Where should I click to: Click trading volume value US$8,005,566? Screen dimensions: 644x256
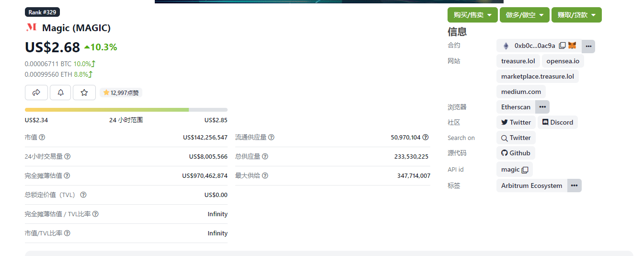point(208,156)
